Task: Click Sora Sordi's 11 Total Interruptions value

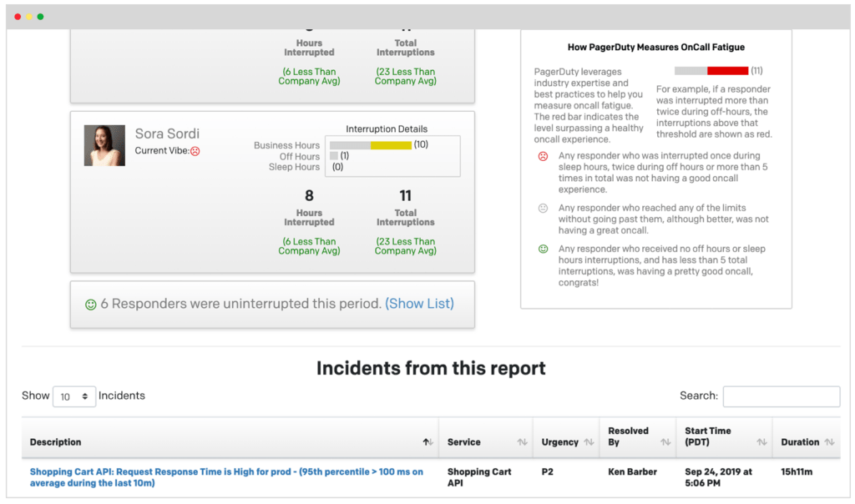Action: click(x=405, y=195)
